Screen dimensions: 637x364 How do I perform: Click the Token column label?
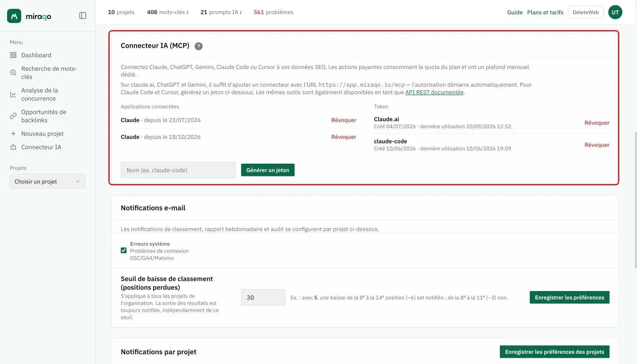click(381, 107)
